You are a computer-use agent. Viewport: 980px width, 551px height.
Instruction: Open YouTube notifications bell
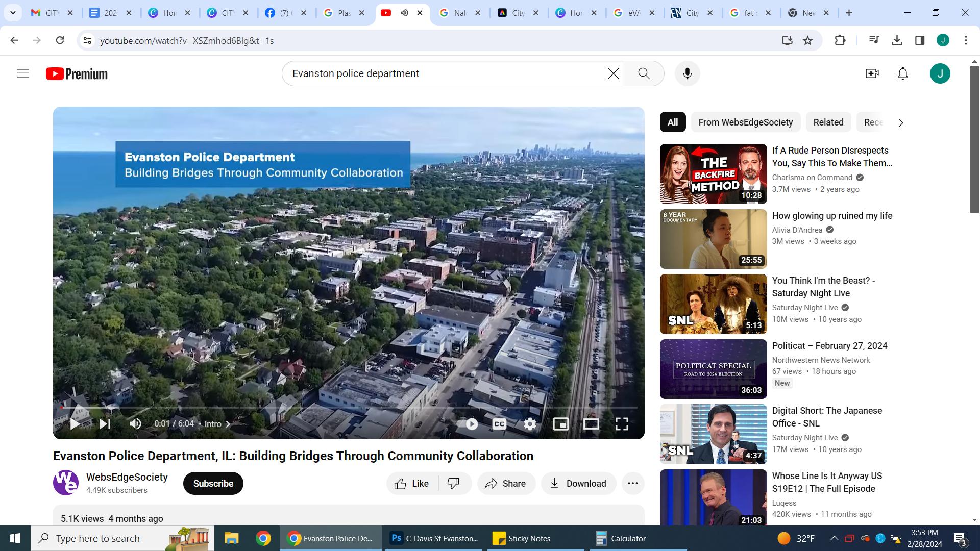pyautogui.click(x=902, y=73)
